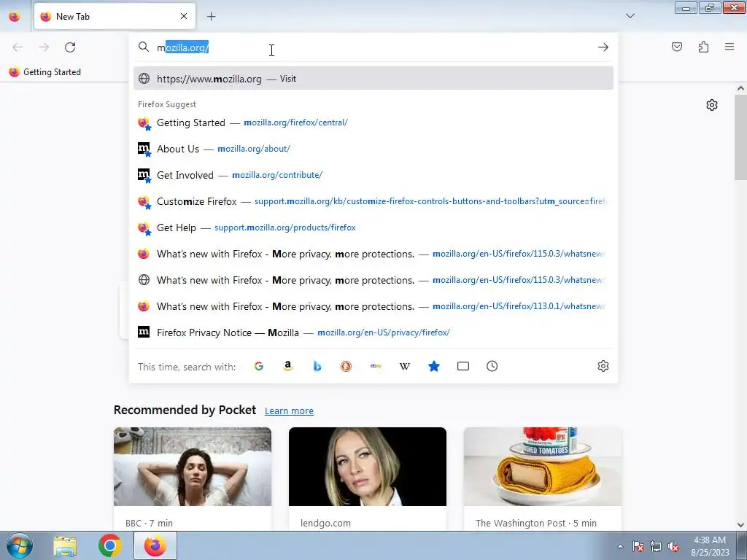Open search settings gear in dropdown

603,366
